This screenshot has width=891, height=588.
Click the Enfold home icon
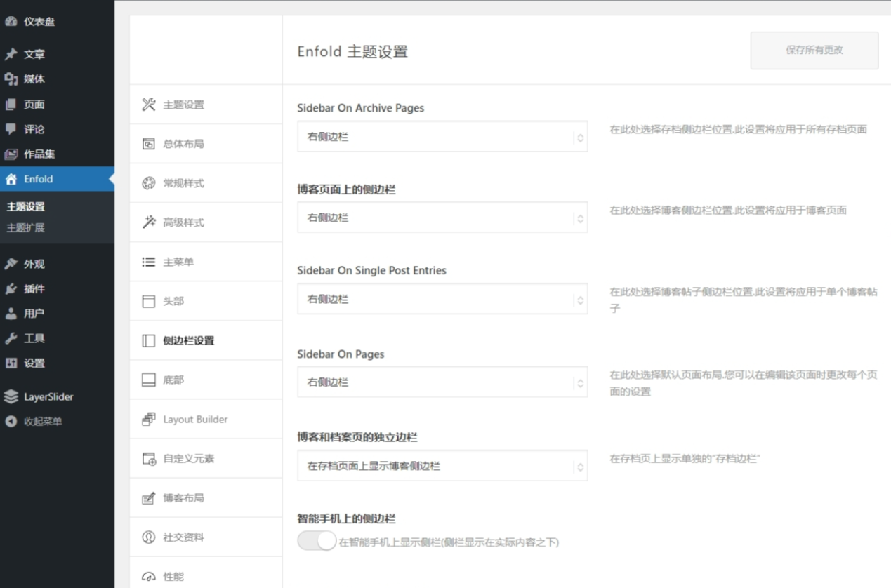(x=11, y=179)
